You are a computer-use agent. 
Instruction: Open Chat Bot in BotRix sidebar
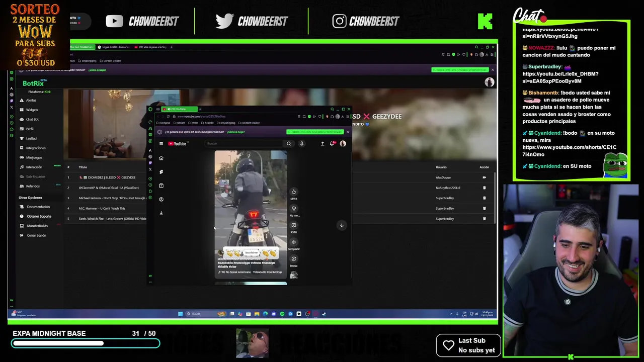(32, 119)
